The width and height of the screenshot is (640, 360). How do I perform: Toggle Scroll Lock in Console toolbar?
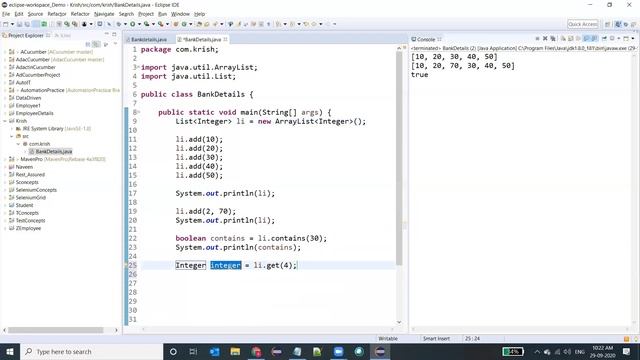click(571, 38)
